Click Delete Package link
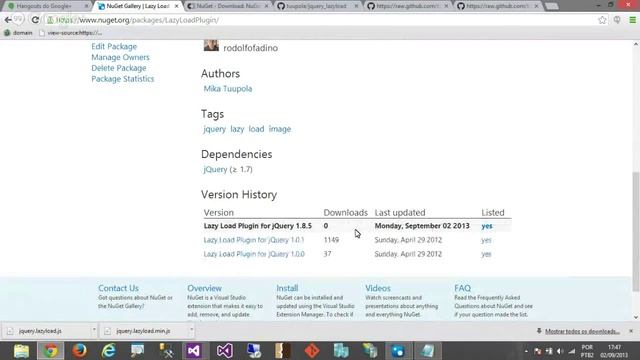The width and height of the screenshot is (640, 360). (x=119, y=68)
